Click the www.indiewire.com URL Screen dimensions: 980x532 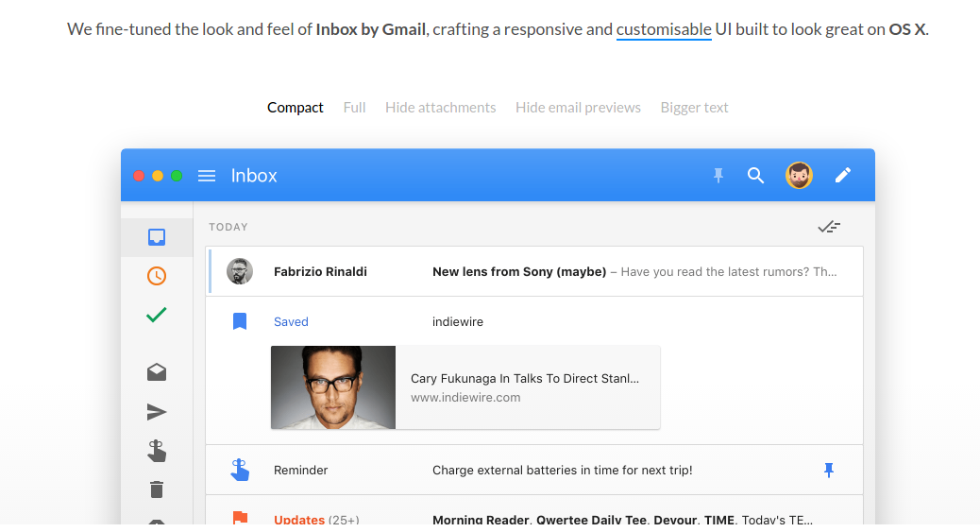click(x=465, y=398)
